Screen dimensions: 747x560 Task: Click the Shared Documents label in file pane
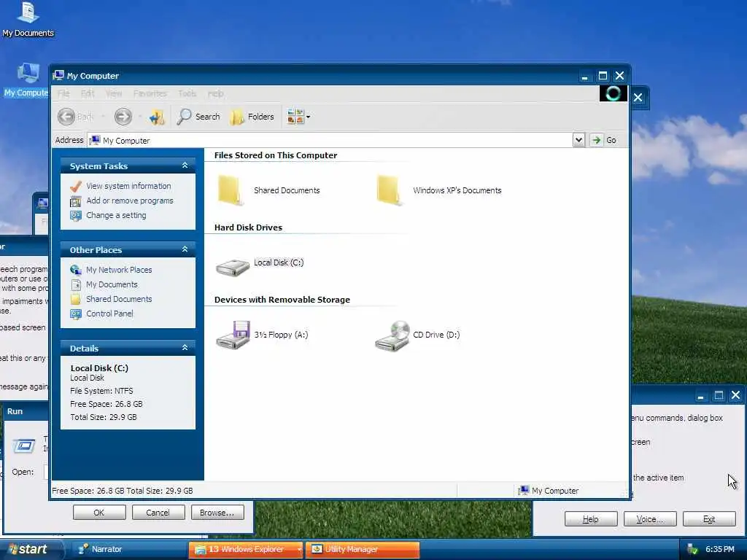tap(287, 190)
